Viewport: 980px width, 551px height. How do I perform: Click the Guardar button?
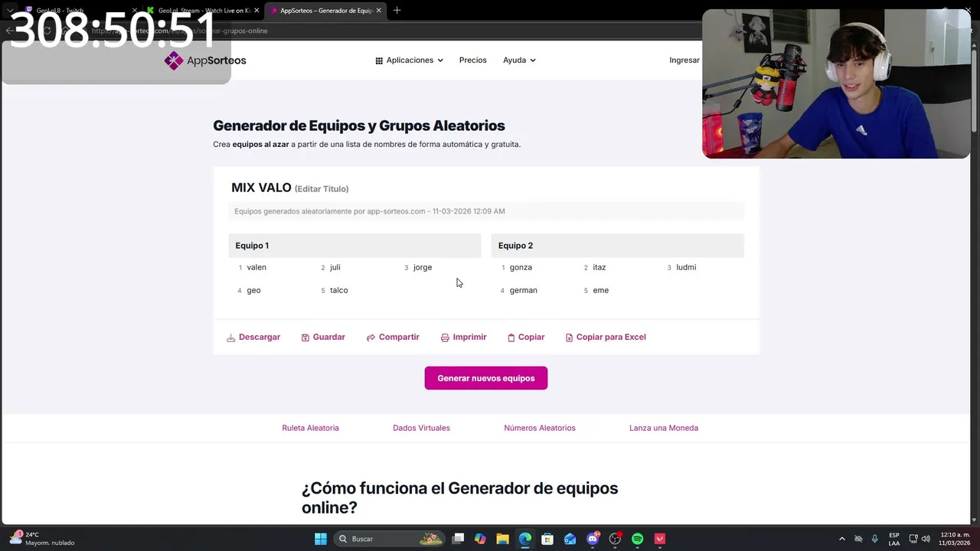(x=323, y=337)
